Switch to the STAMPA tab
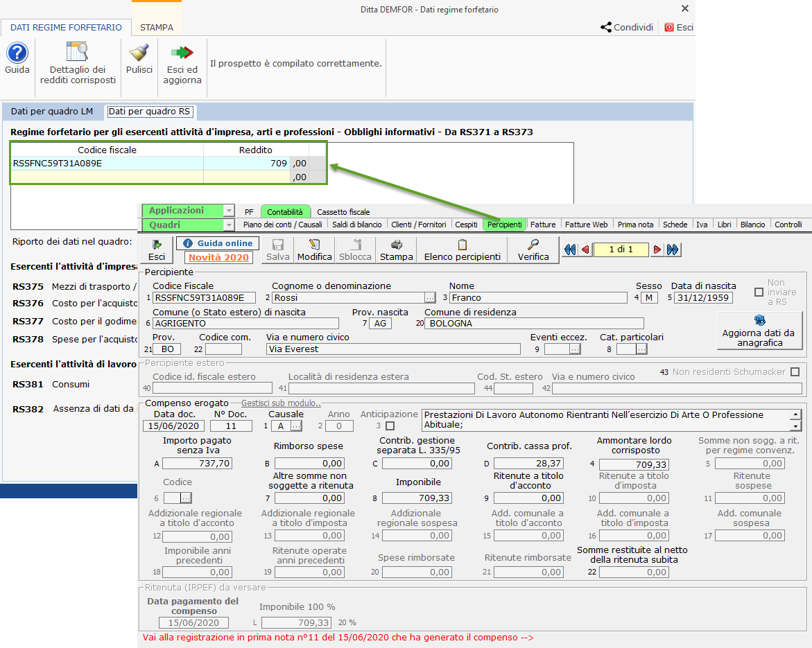Screen dimensions: 812x648 pos(157,28)
